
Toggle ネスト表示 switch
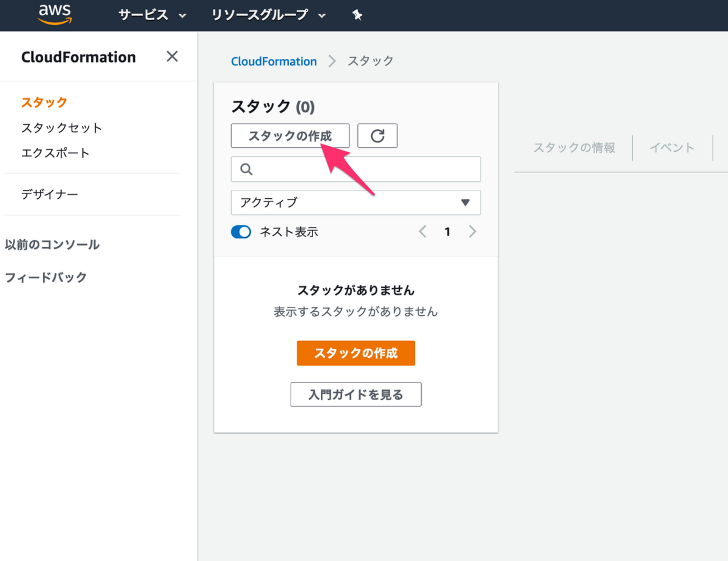tap(241, 232)
